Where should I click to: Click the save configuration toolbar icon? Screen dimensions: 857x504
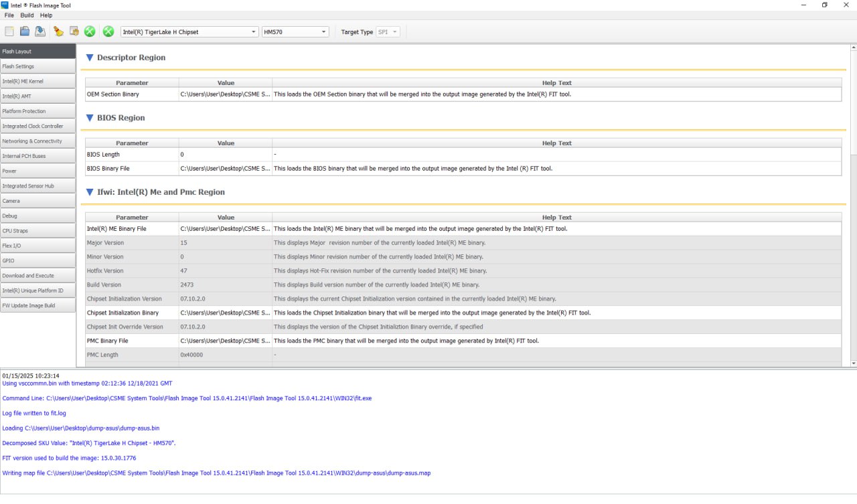(40, 31)
